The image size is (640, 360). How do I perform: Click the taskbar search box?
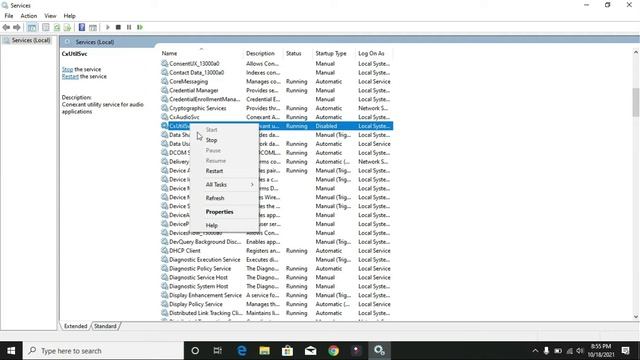(103, 351)
